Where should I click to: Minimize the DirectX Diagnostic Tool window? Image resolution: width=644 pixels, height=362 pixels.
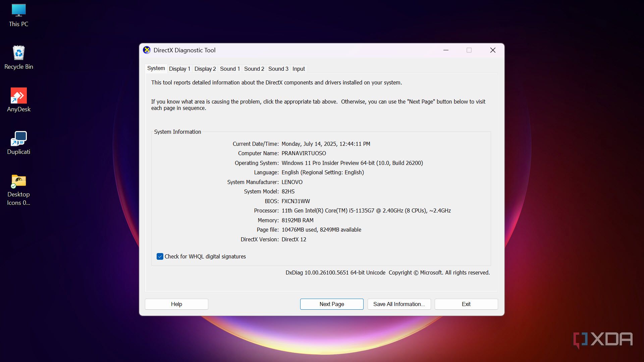pyautogui.click(x=446, y=50)
